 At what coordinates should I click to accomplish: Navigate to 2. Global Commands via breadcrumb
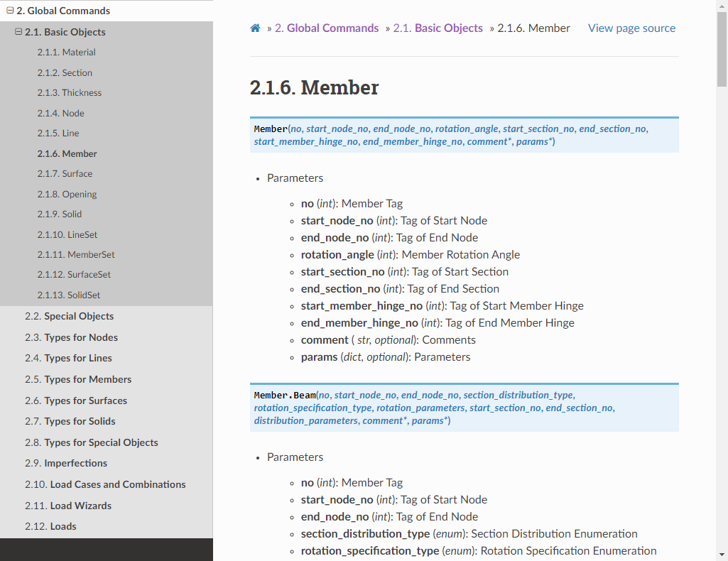(x=327, y=28)
